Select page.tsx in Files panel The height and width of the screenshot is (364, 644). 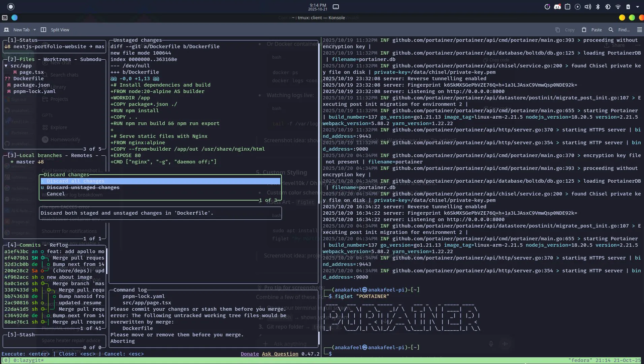pyautogui.click(x=32, y=72)
